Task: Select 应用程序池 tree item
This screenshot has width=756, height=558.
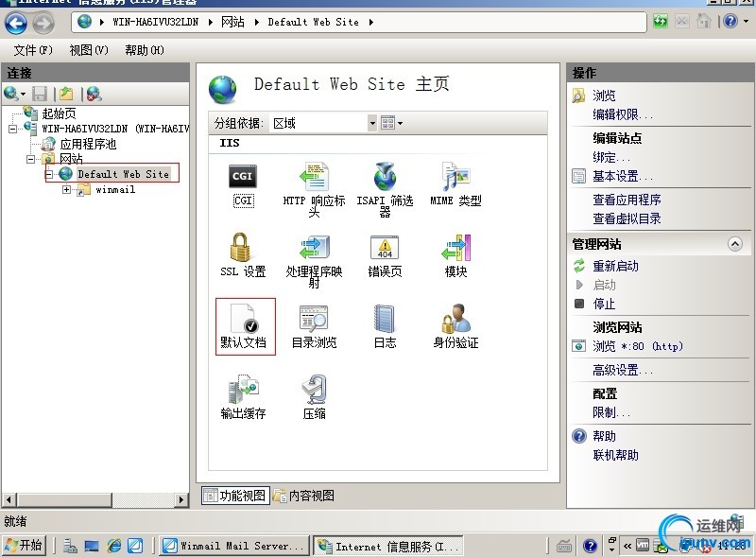Action: [x=88, y=144]
